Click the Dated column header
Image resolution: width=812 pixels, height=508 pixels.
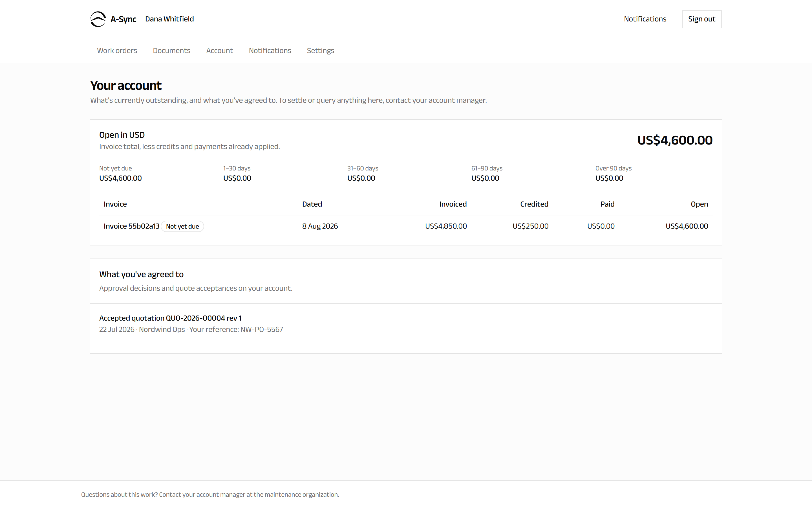(312, 204)
